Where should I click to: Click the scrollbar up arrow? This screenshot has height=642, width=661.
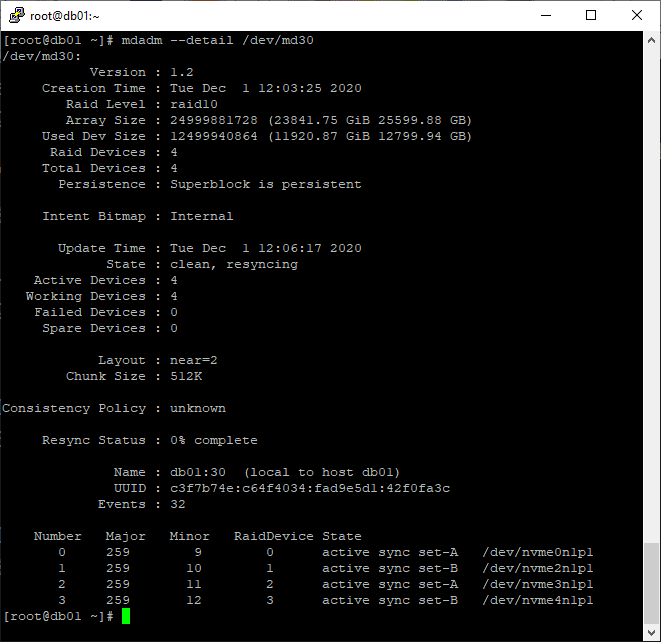click(651, 40)
